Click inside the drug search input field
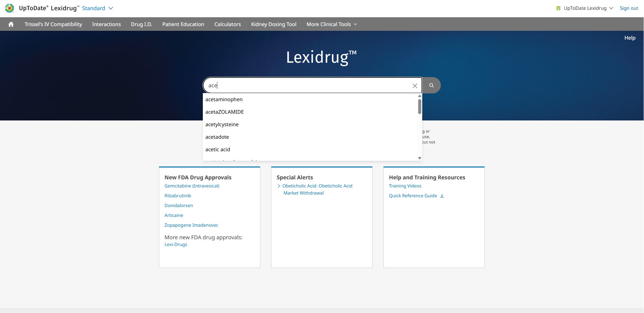Viewport: 644px width, 313px height. click(x=304, y=85)
